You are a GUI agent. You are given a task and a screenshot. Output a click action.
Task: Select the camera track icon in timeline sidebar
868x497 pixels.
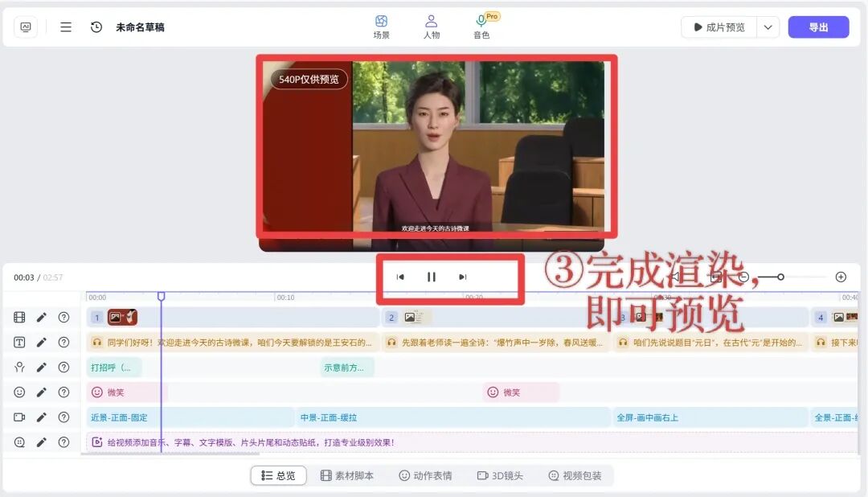tap(18, 417)
